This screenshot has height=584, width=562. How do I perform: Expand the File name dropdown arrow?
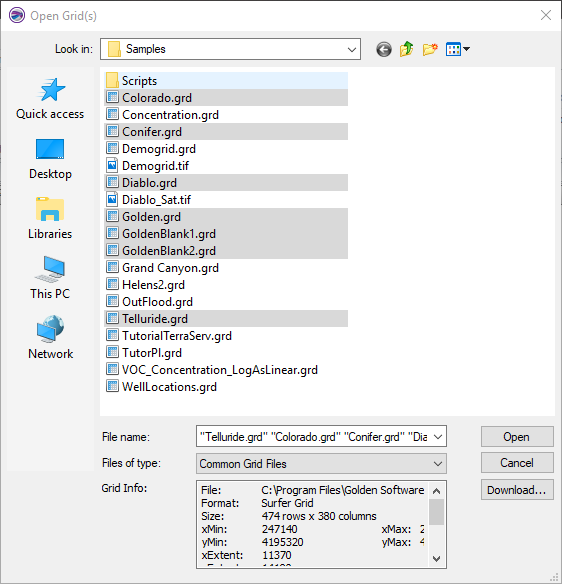pyautogui.click(x=438, y=437)
